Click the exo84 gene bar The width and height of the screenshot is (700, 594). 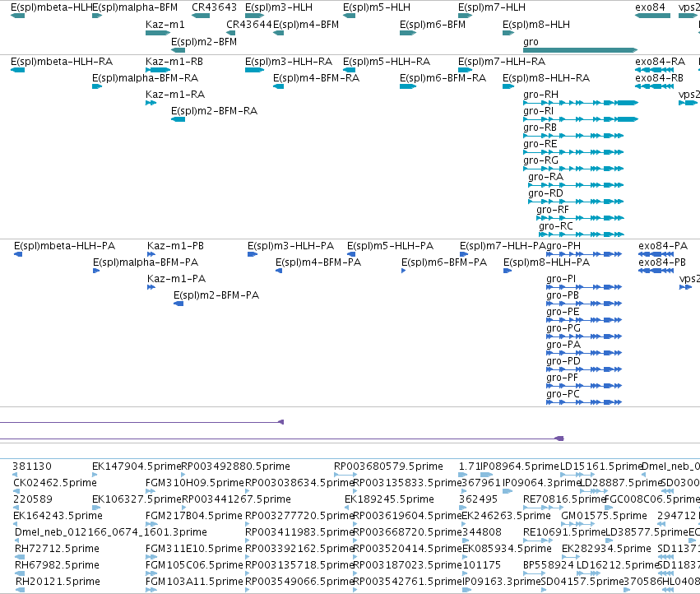[x=652, y=16]
